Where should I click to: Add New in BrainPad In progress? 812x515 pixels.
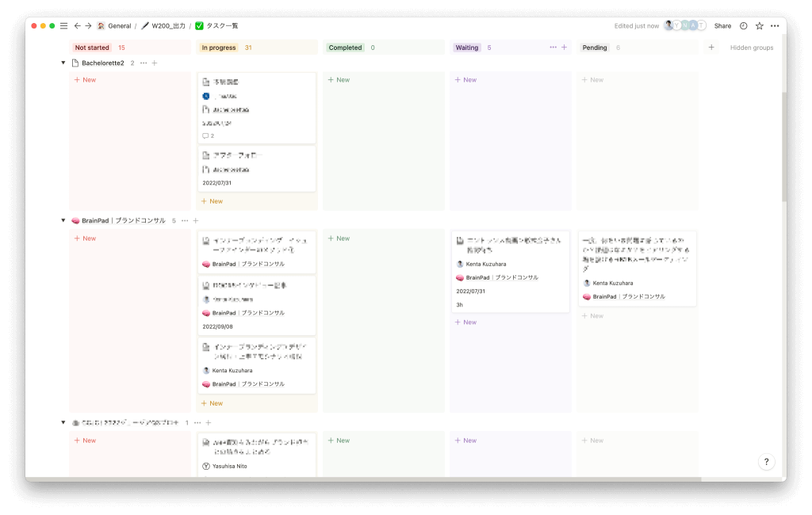tap(212, 403)
